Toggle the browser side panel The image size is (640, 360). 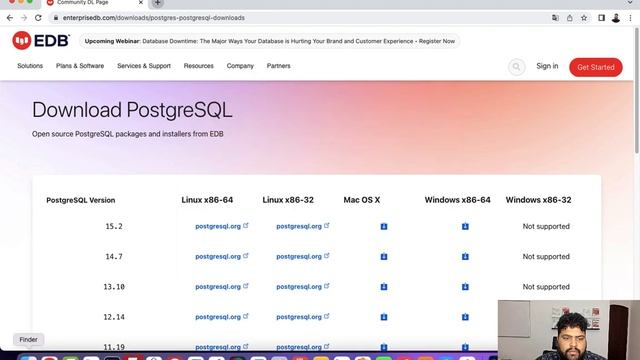(x=601, y=18)
